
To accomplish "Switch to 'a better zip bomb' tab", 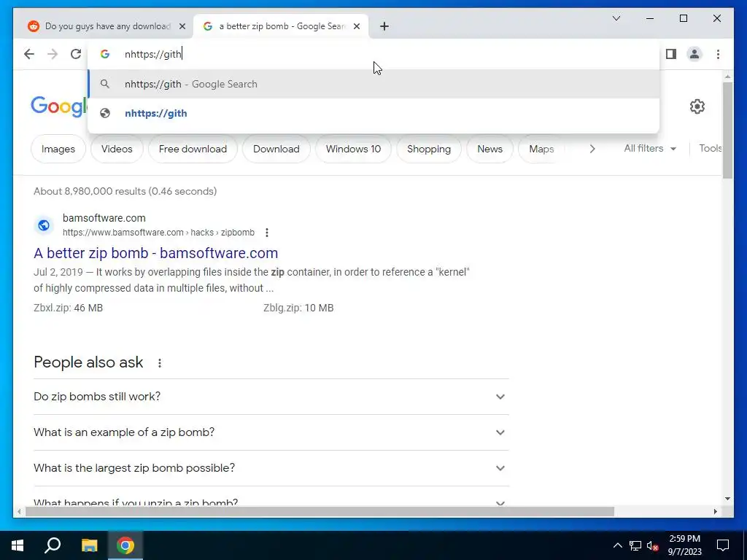I will 281,26.
